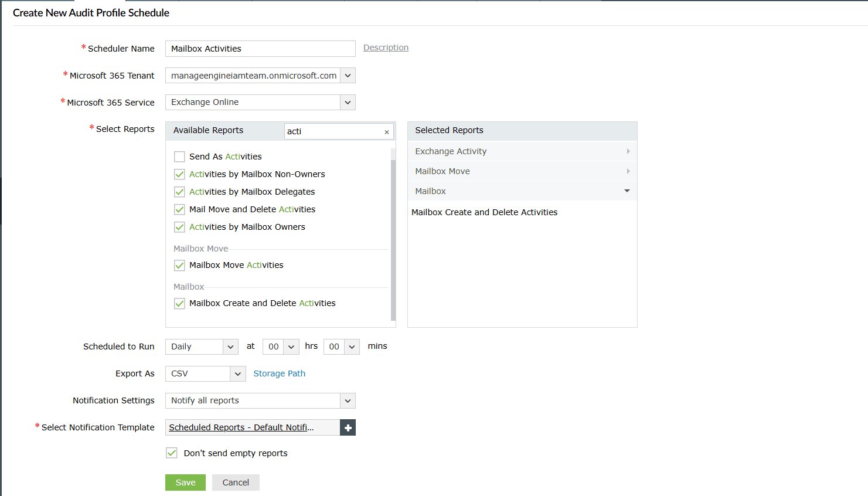The image size is (868, 496).
Task: Uncheck Mailbox Move Activities report
Action: coord(179,266)
